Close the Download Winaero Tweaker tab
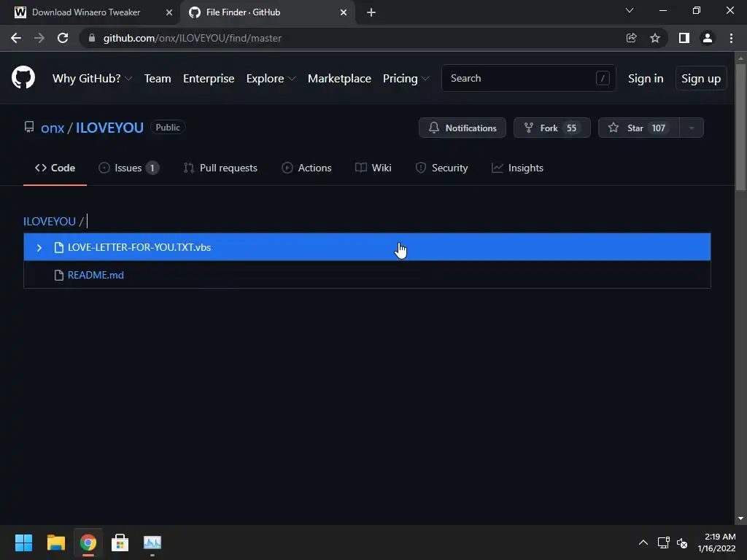 (169, 12)
